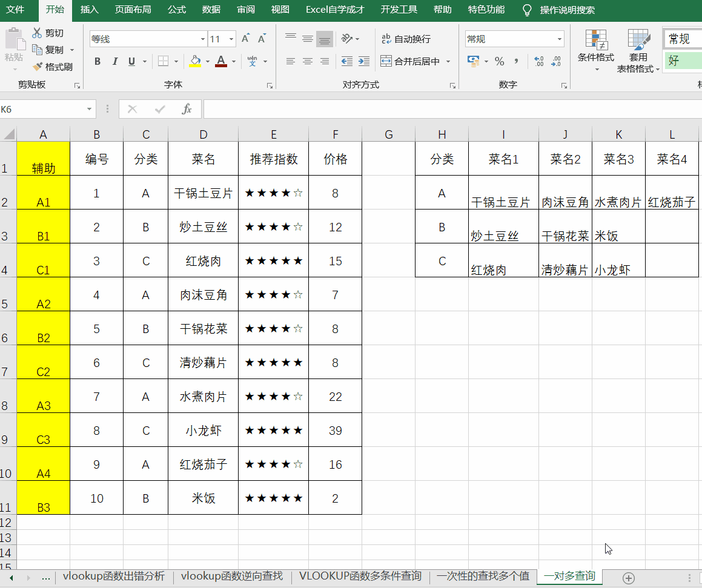Open the 公式 (Formulas) ribbon tab

click(177, 10)
